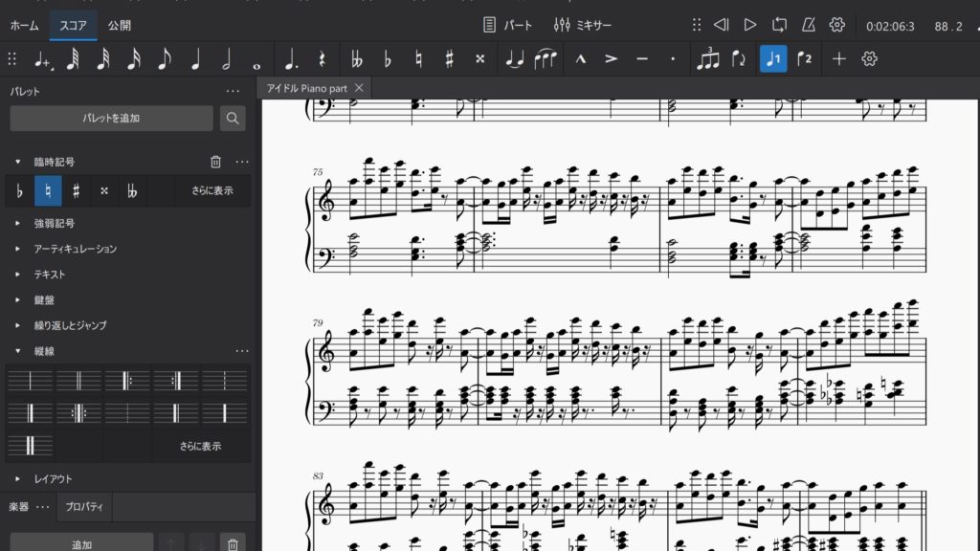This screenshot has width=980, height=551.
Task: Expand the 繰り返しとジャンプ palette
Action: coord(17,325)
